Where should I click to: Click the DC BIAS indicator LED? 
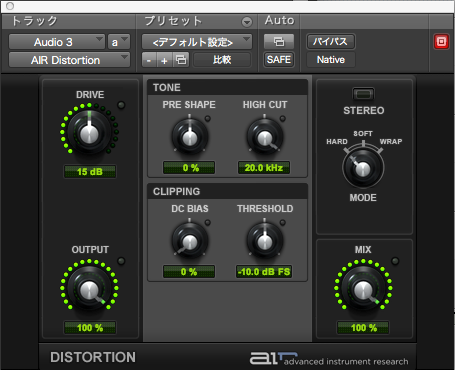[x=207, y=222]
